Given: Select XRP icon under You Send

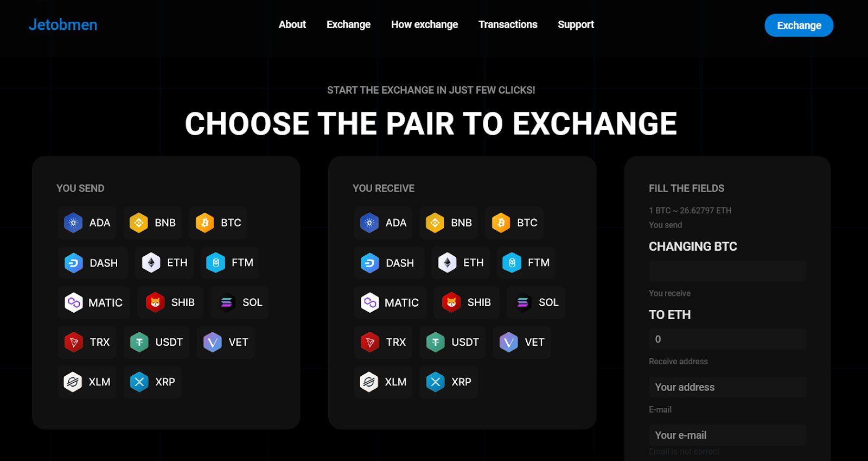Looking at the screenshot, I should (139, 382).
